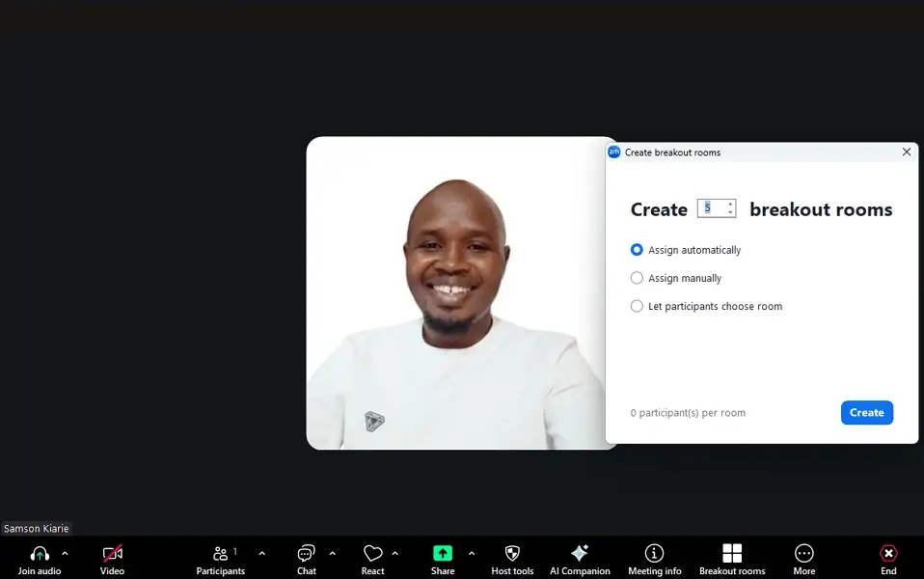Click Breakout rooms in the toolbar
This screenshot has width=924, height=579.
(x=732, y=554)
